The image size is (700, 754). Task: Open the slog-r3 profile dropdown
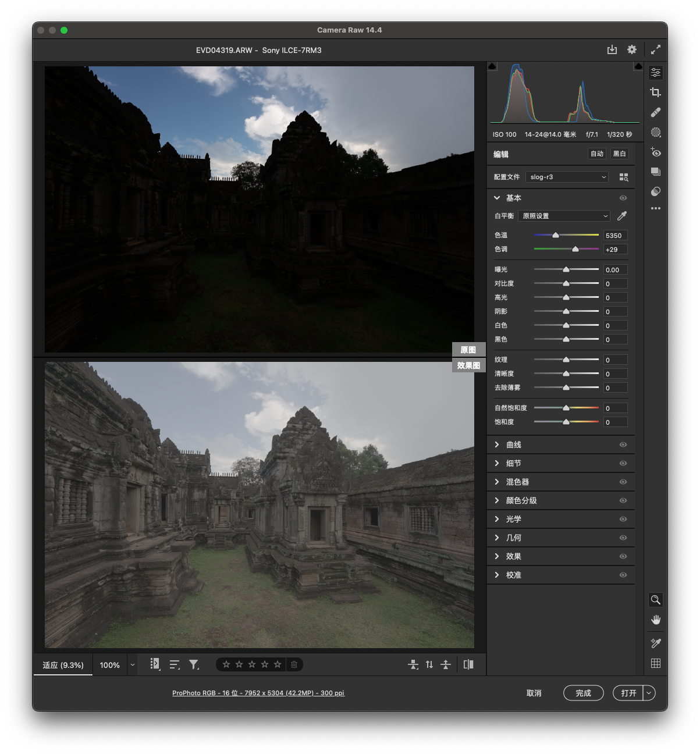click(x=567, y=177)
